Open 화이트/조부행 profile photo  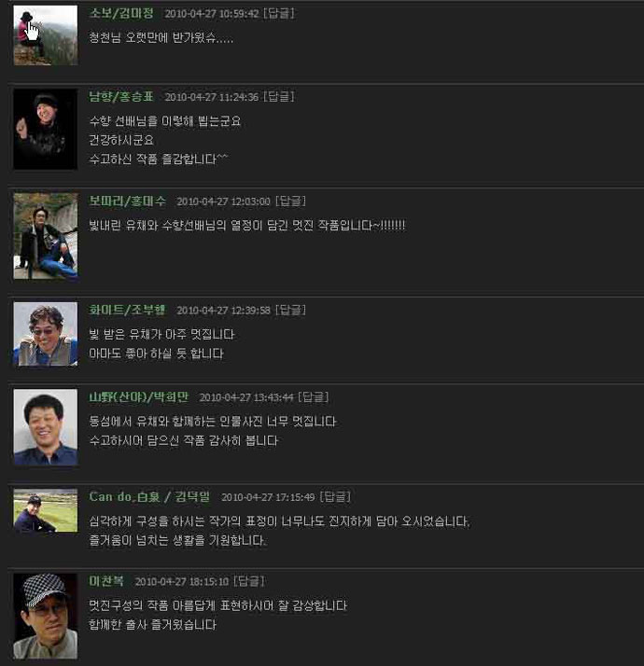pyautogui.click(x=46, y=334)
